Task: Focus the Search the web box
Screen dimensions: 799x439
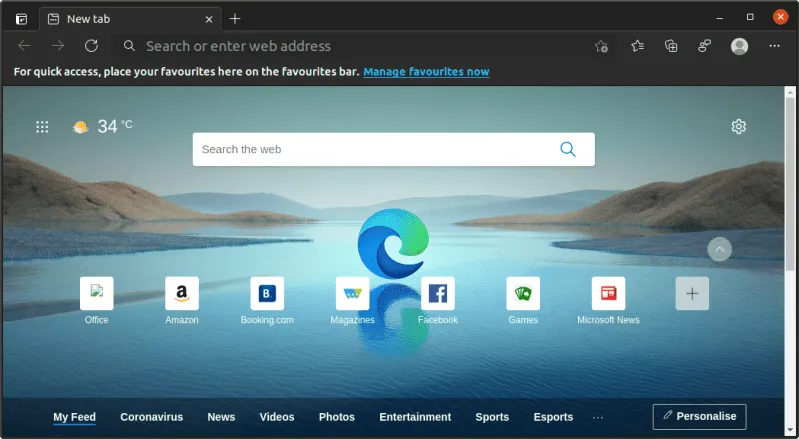Action: [375, 150]
